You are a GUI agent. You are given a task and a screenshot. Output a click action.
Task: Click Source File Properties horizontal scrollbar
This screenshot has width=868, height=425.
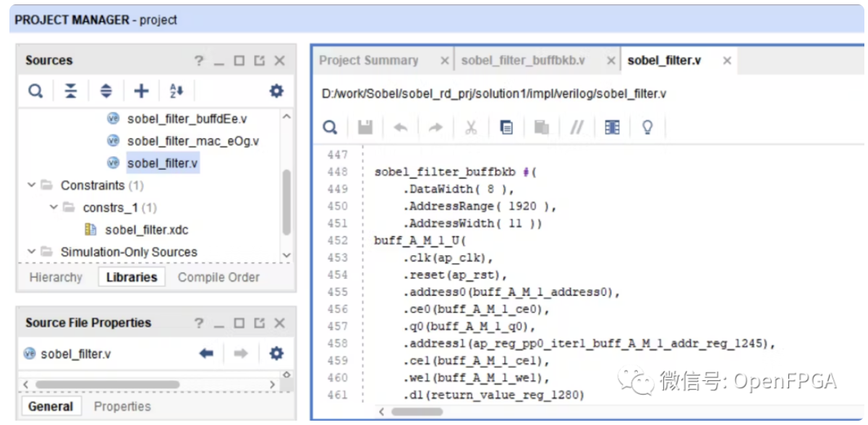(x=107, y=385)
